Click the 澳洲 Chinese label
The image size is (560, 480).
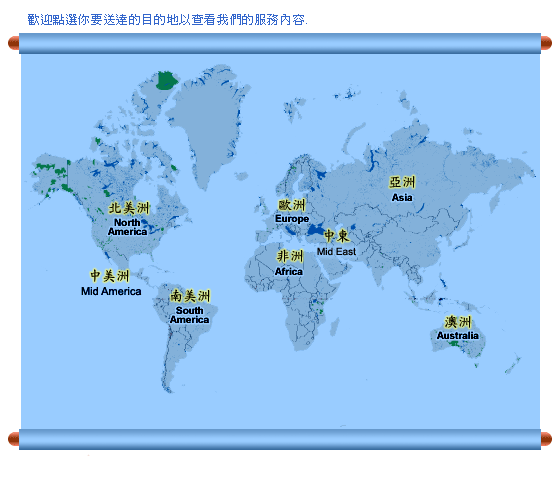[x=458, y=322]
